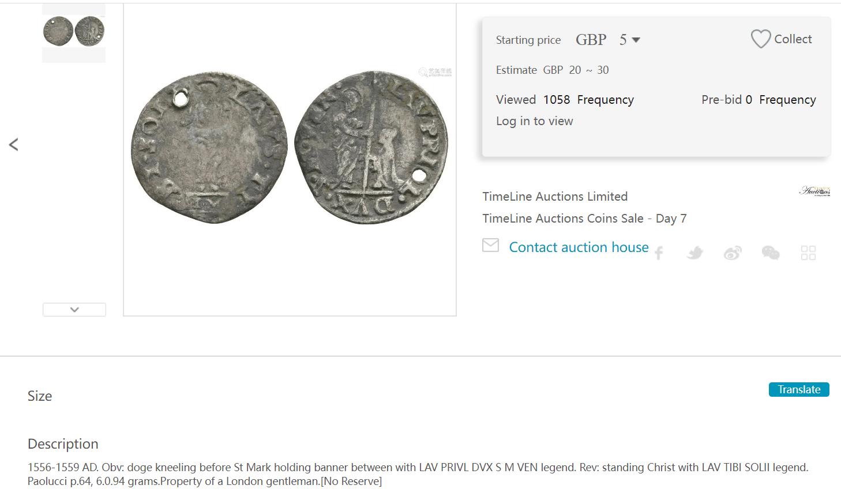
Task: Expand the thumbnail list down chevron
Action: coord(74,310)
